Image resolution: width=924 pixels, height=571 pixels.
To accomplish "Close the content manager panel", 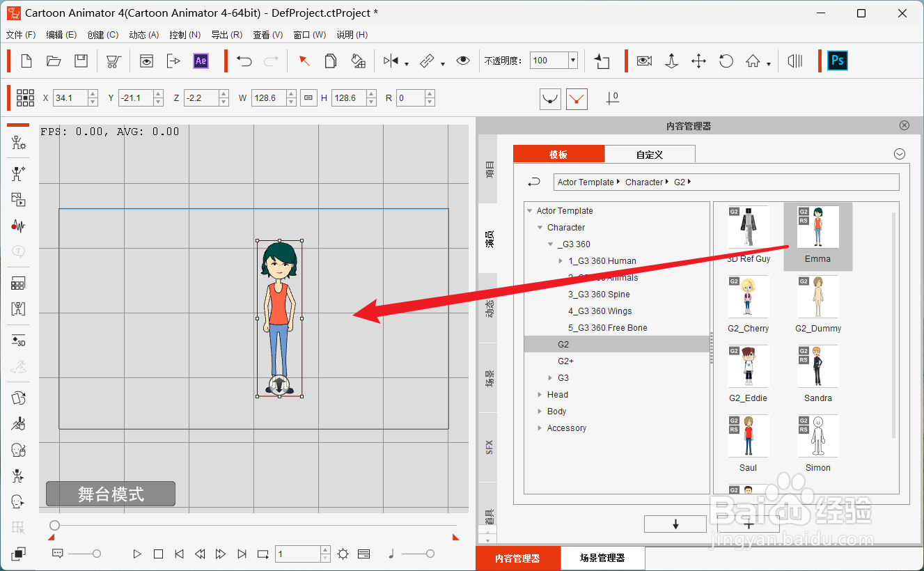I will (x=905, y=125).
